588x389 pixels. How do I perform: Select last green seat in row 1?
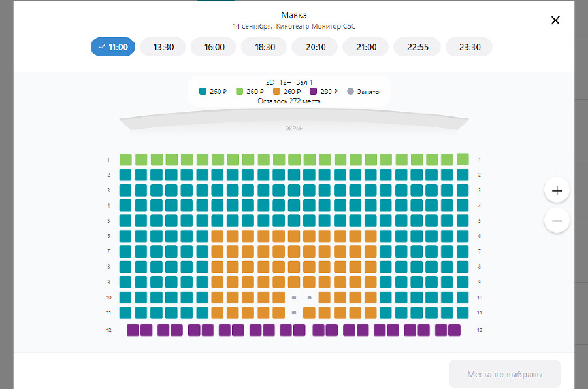[463, 159]
